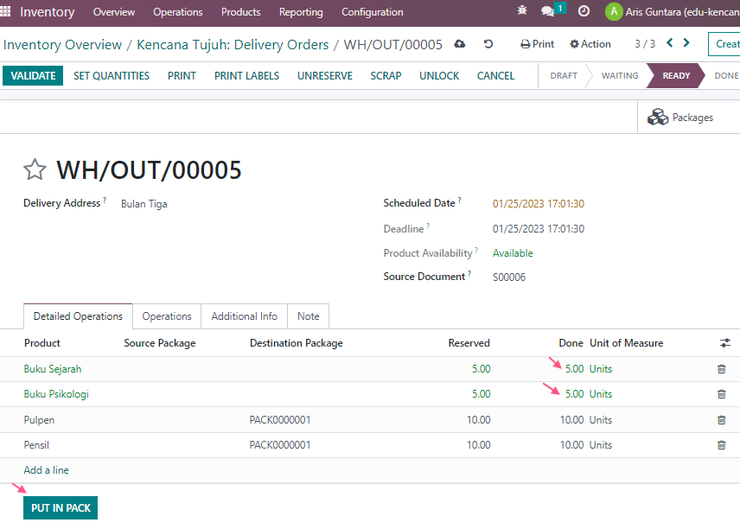Click the UNRESERVE button

pos(325,76)
